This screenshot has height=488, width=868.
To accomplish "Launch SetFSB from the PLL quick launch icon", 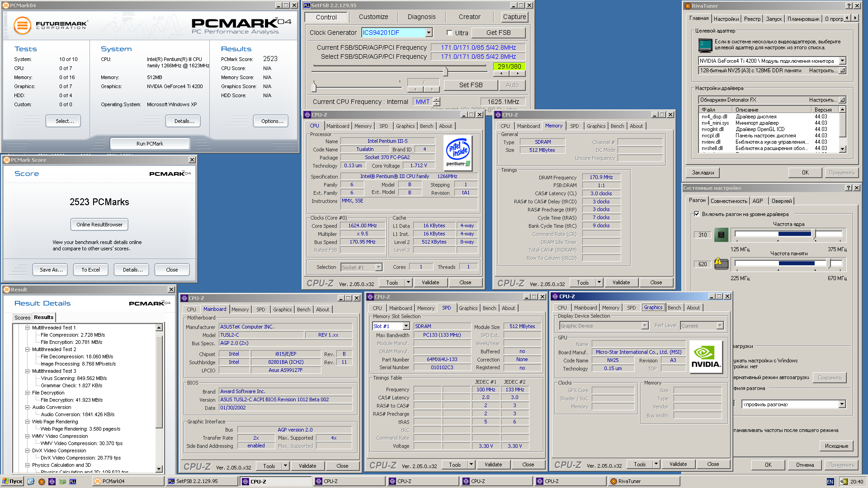I will 73,481.
